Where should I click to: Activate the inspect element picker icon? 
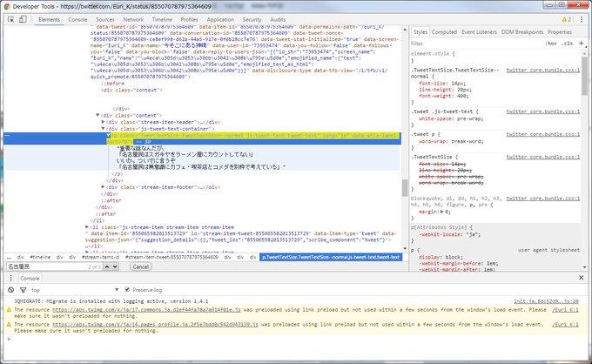(x=11, y=19)
